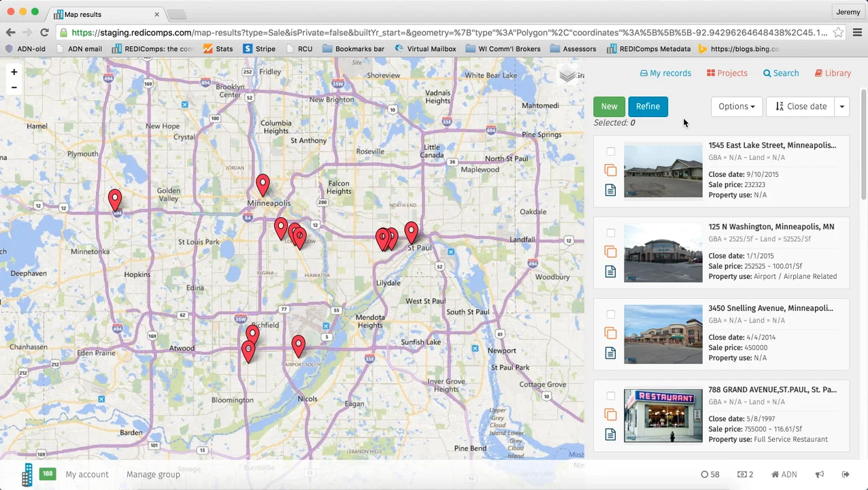Check the box for 3450 Snelling Avenue

[x=610, y=314]
